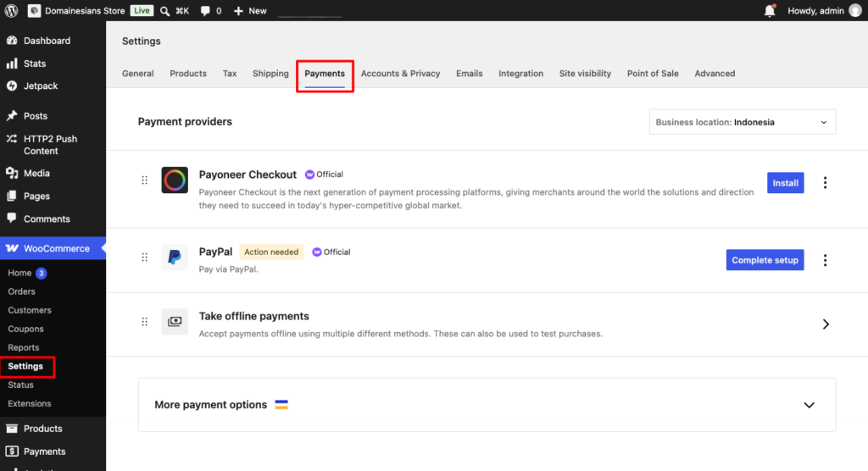The width and height of the screenshot is (868, 471).
Task: Click the flag icon beside More payment options
Action: click(x=281, y=405)
